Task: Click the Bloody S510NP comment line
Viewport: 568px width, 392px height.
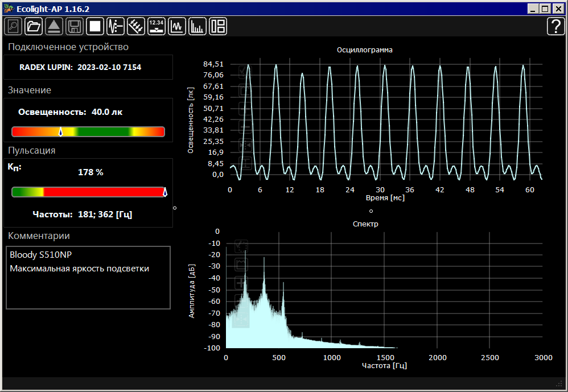Action: click(x=40, y=255)
